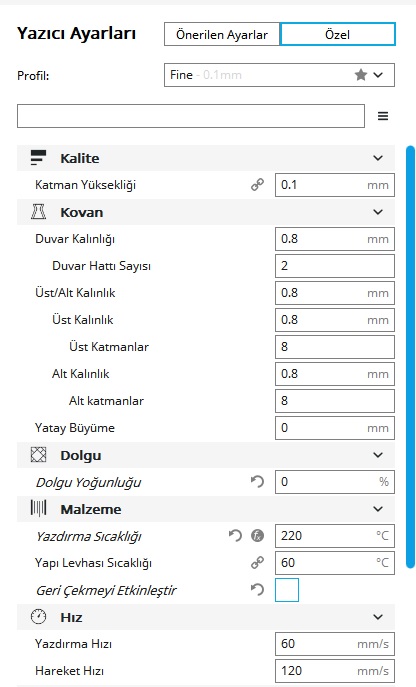
Task: Switch to Önerilen Ayarlar tab
Action: click(x=222, y=35)
